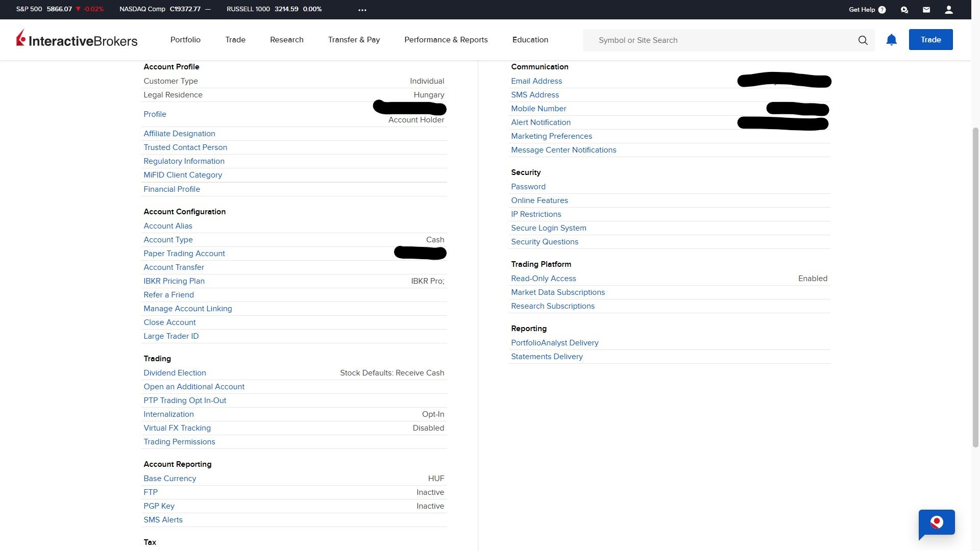Open the mail envelope icon
This screenshot has width=980, height=551.
[x=926, y=10]
